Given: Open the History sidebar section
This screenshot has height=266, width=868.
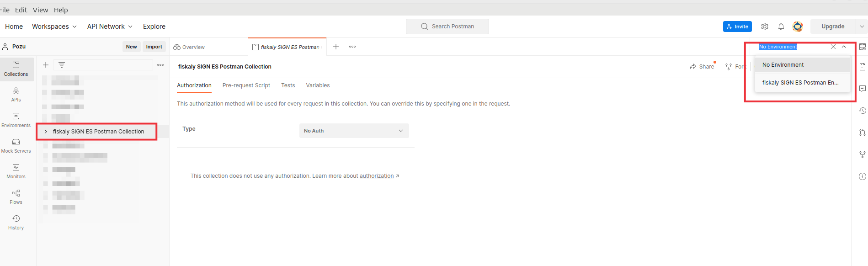Looking at the screenshot, I should [x=16, y=222].
